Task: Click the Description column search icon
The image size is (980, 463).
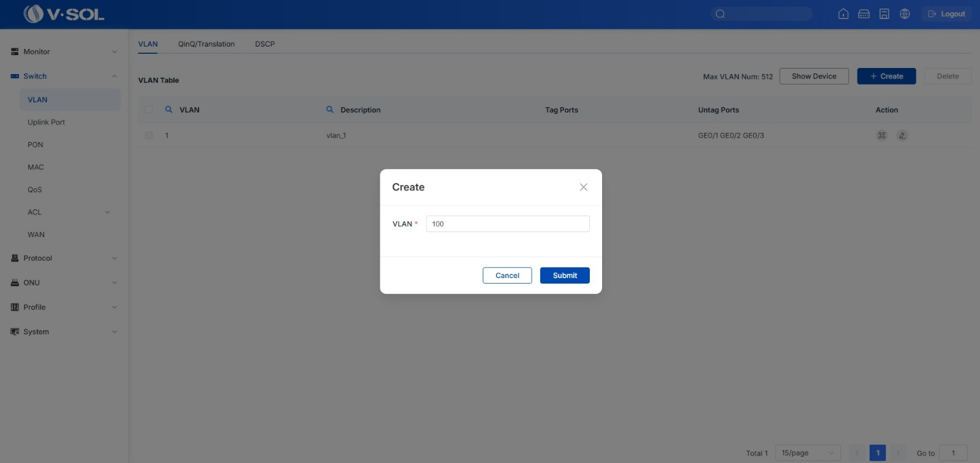Action: [330, 110]
